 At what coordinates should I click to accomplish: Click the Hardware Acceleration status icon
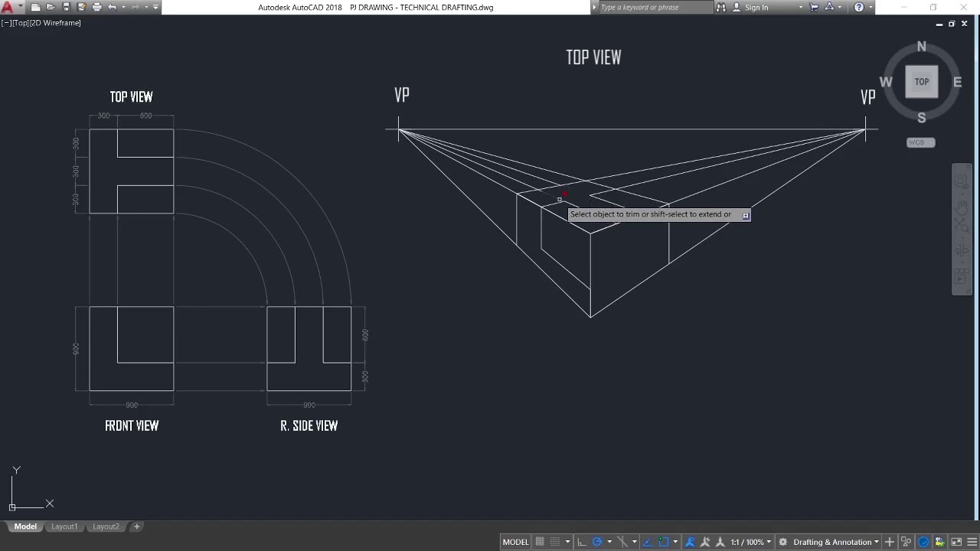click(923, 542)
